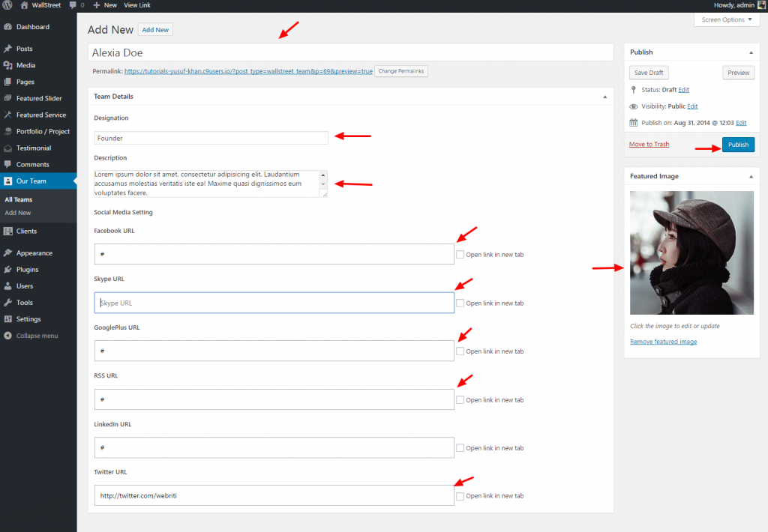Click the Facebook URL input field

click(274, 254)
